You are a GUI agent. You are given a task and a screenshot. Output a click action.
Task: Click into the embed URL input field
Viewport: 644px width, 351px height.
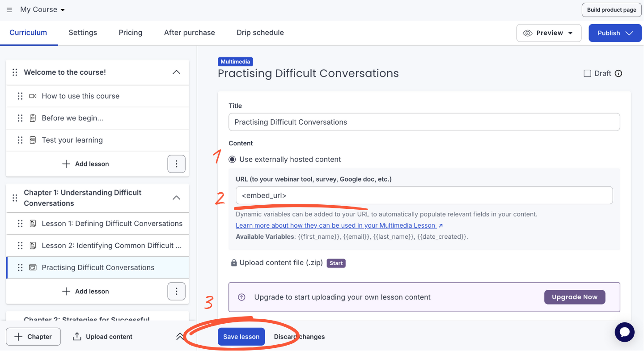click(424, 195)
